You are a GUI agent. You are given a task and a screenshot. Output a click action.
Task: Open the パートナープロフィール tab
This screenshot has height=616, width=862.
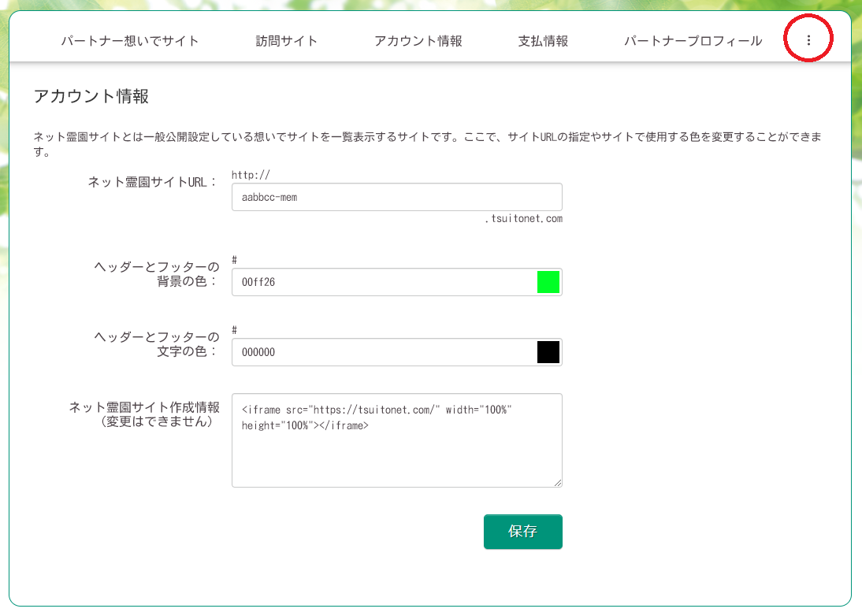point(693,41)
